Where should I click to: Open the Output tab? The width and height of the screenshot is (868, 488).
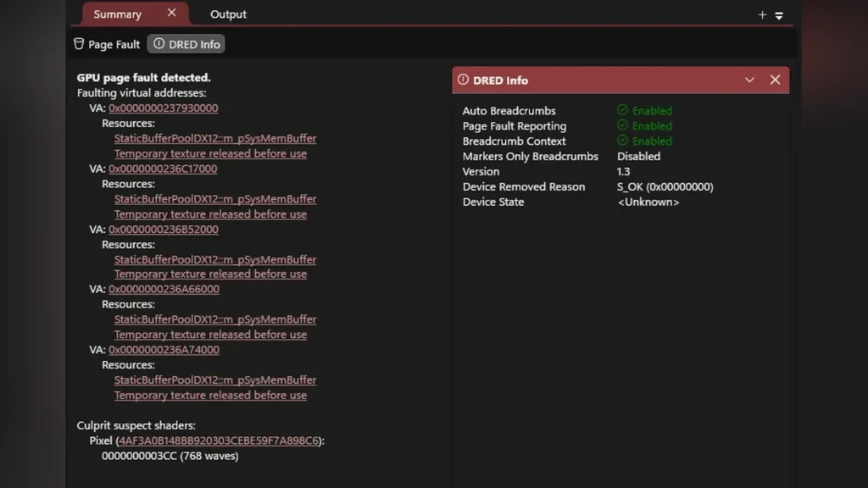228,14
